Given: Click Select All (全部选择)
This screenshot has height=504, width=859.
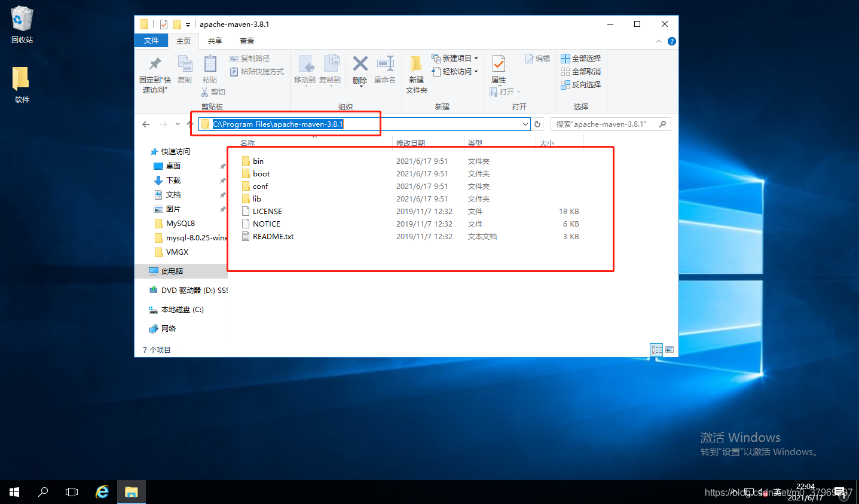Looking at the screenshot, I should point(580,59).
